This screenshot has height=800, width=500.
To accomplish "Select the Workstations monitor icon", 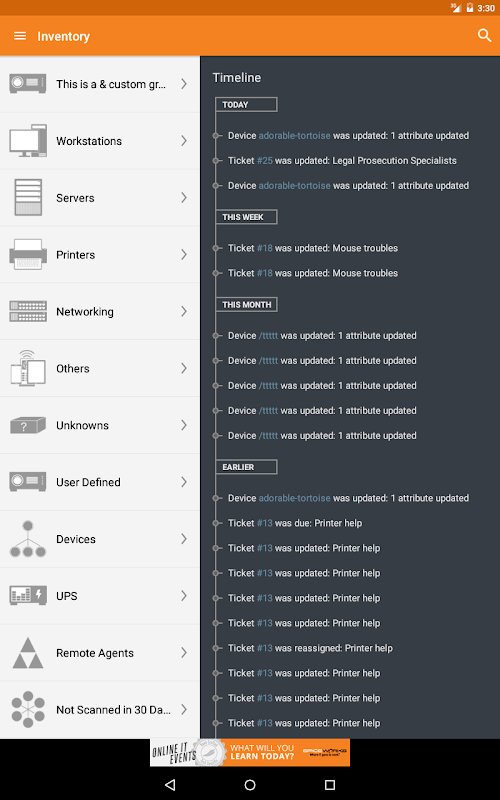I will pos(28,141).
